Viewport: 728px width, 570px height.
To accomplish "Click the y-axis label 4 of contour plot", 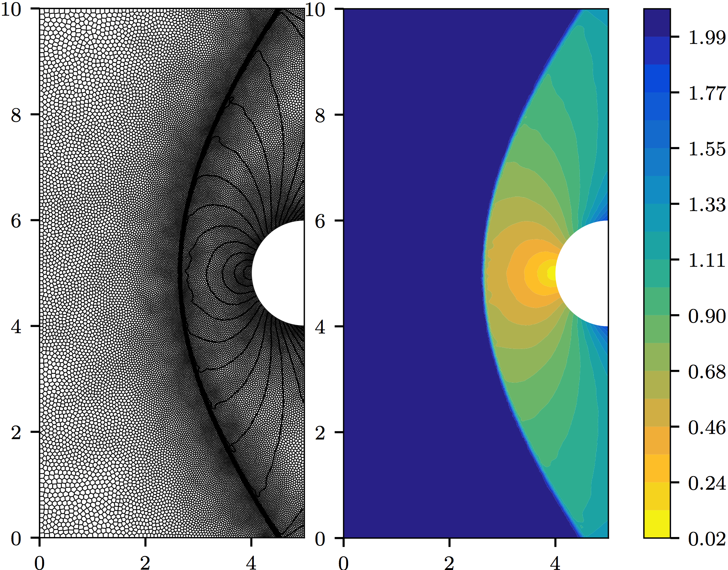I will click(320, 327).
